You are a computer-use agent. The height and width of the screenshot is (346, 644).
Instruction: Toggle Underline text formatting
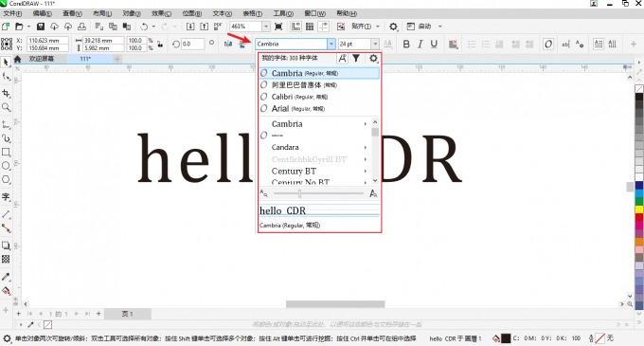click(x=434, y=44)
